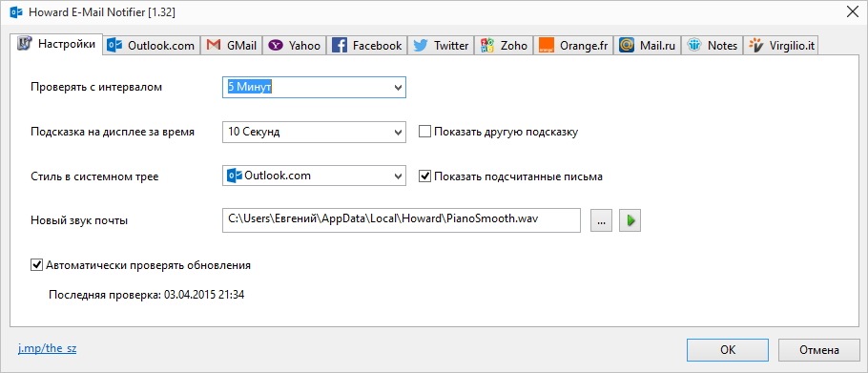Expand the 10 Секунд tooltip duration dropdown
Viewport: 868px width, 373px height.
point(314,133)
